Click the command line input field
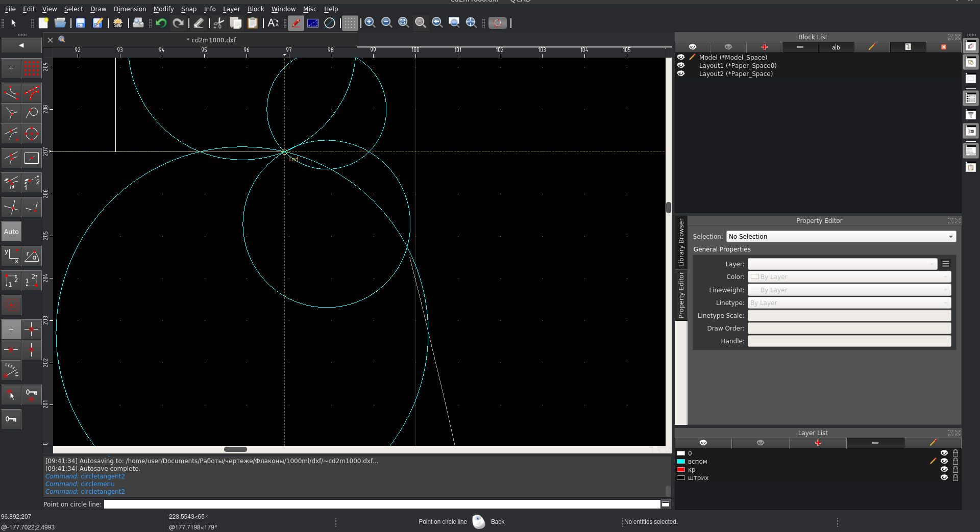The width and height of the screenshot is (980, 532). pos(382,504)
